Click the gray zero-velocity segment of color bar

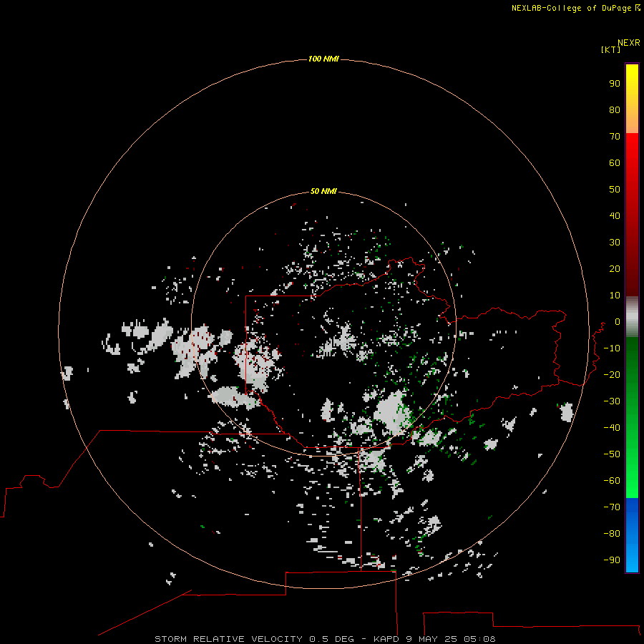(632, 317)
